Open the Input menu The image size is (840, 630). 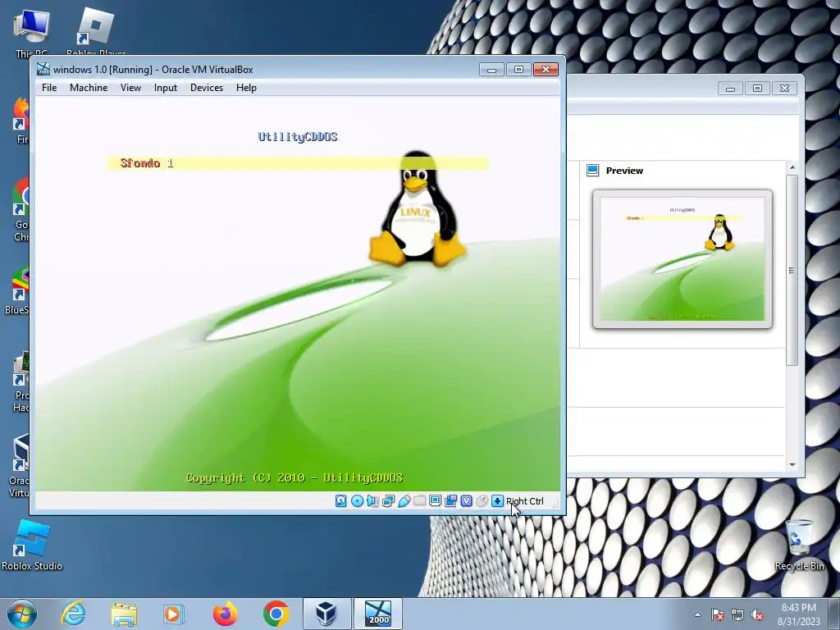166,87
